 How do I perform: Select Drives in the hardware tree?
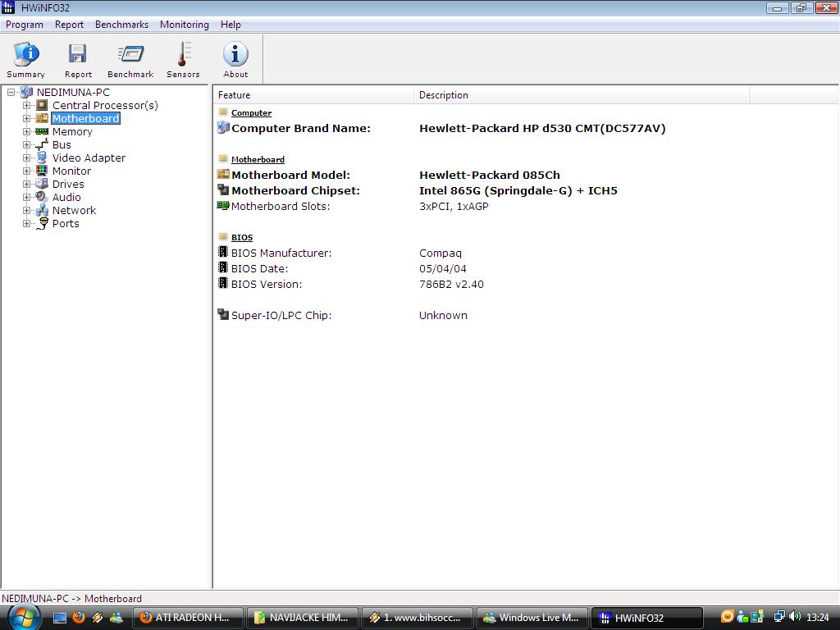68,185
